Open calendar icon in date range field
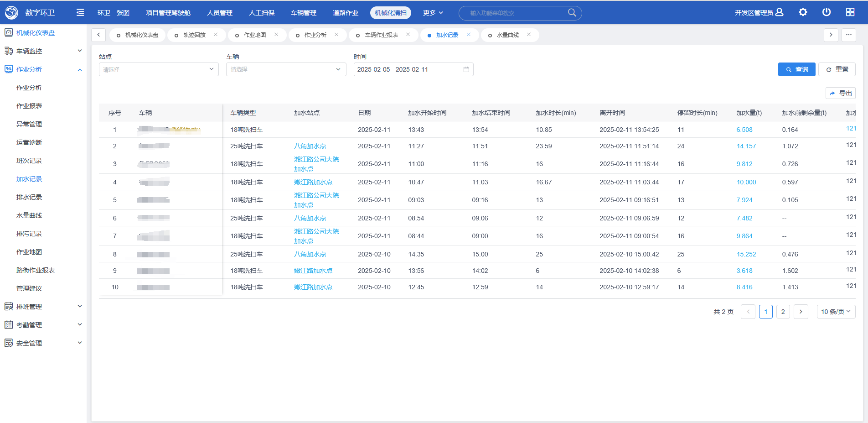The image size is (868, 423). point(466,69)
